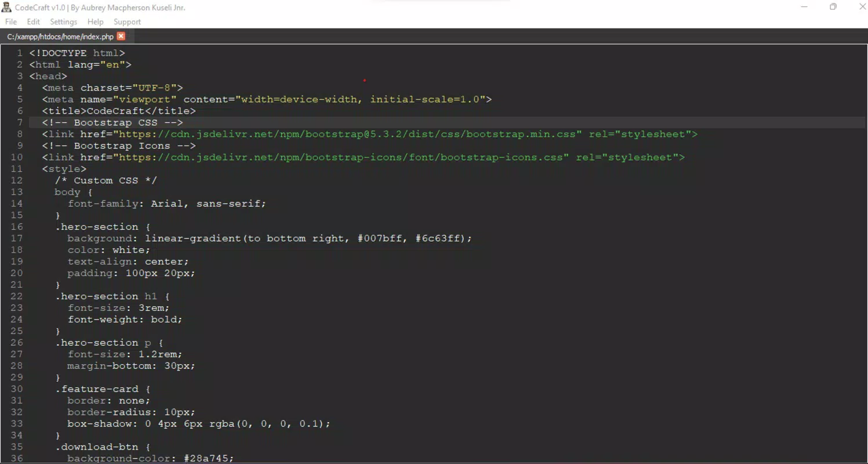Click the opening <style> tag
Viewport: 868px width, 464px height.
[x=64, y=169]
